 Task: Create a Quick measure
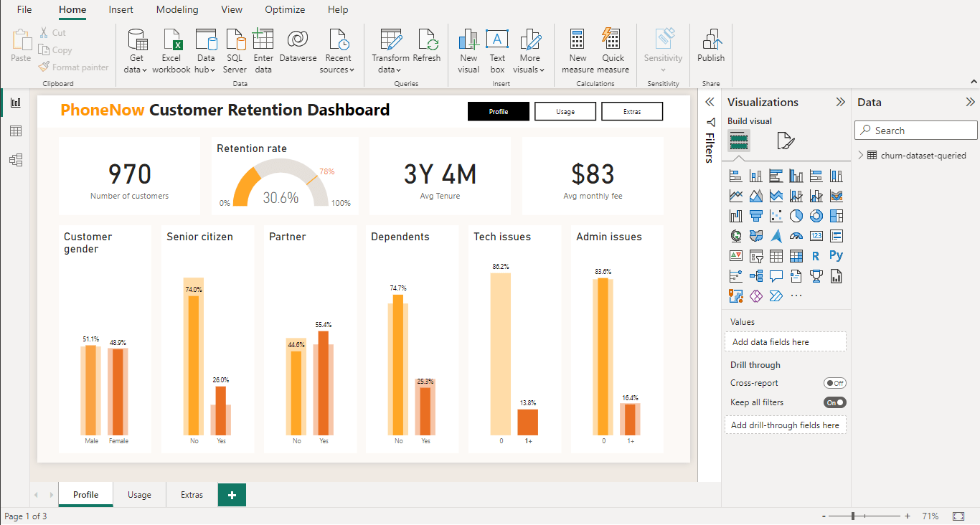613,51
